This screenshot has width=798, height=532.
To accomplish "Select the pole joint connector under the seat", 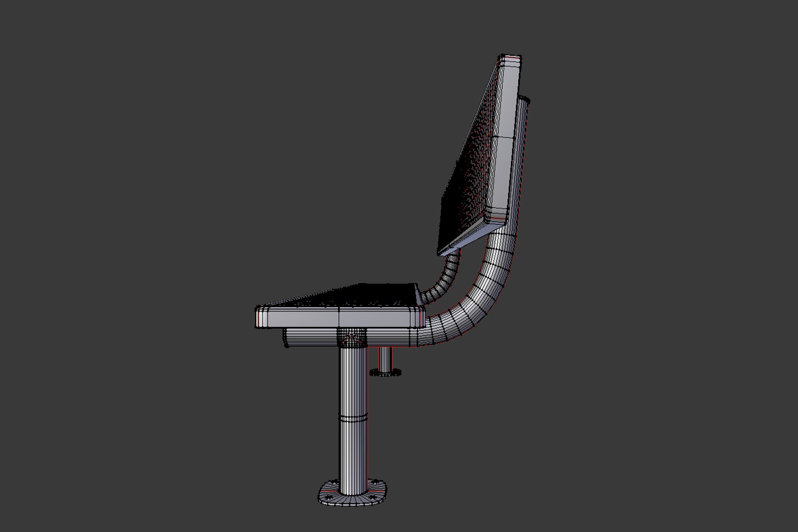I will coord(352,337).
